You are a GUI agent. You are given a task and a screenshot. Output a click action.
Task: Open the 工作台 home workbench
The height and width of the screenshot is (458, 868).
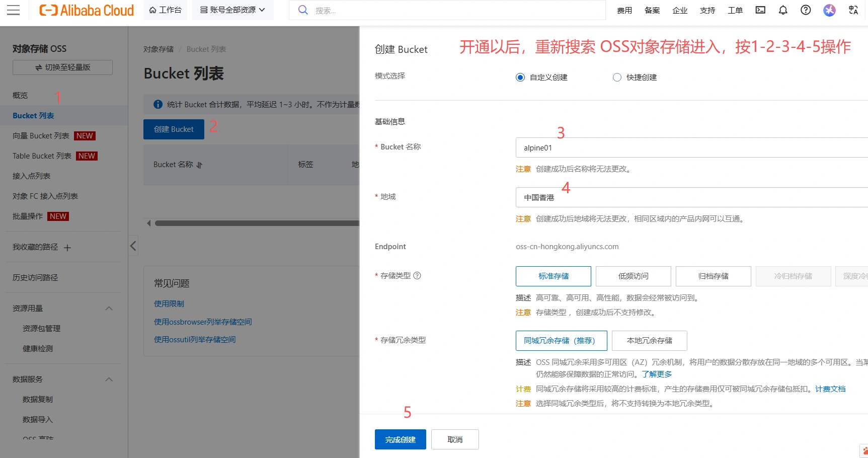[x=165, y=10]
